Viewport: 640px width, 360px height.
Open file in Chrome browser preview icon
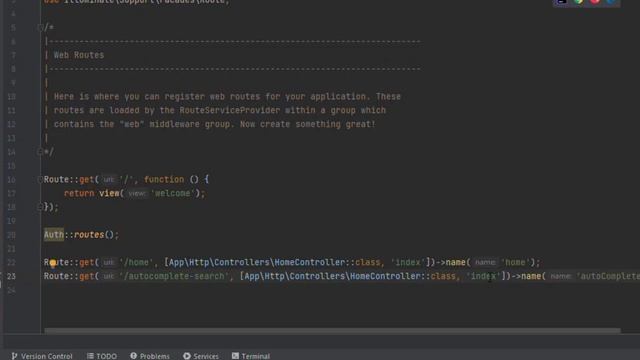tap(578, 2)
